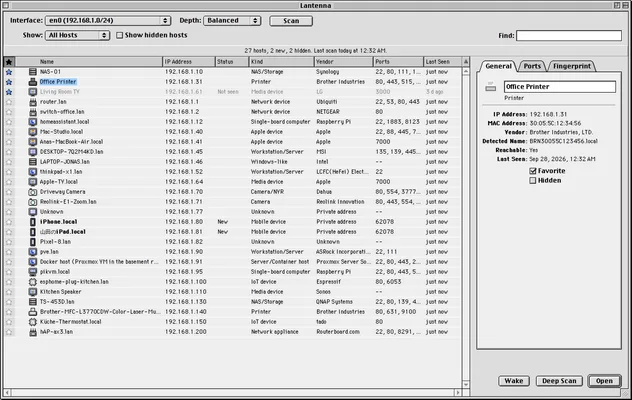Viewport: 632px width, 400px height.
Task: Click the Office Printer row icon
Action: pyautogui.click(x=33, y=82)
